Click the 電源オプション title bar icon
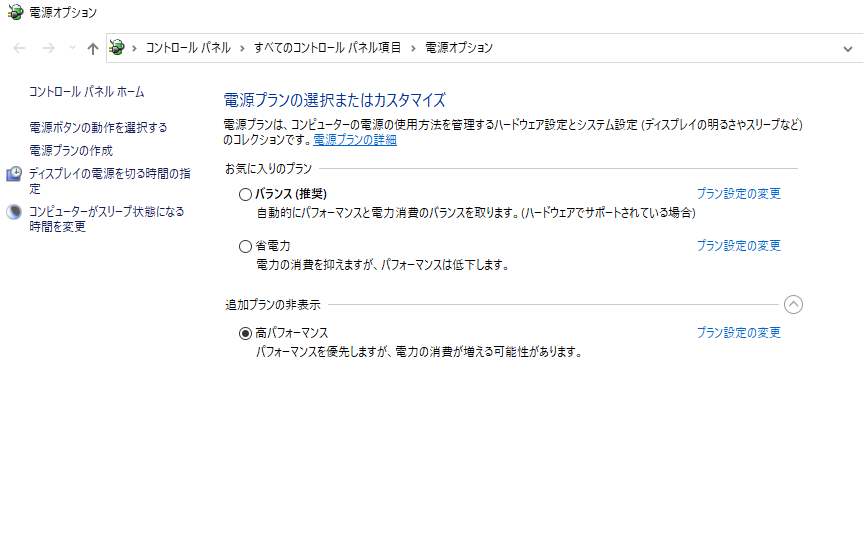Image resolution: width=863 pixels, height=536 pixels. click(x=15, y=12)
